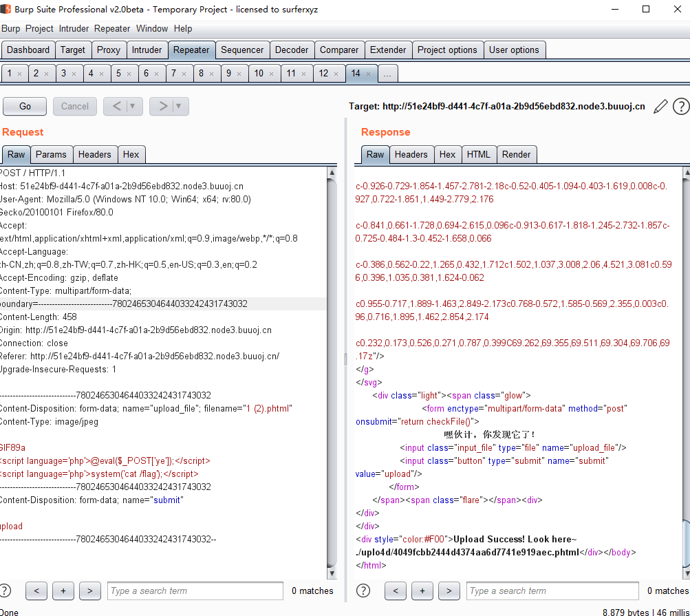View response HTML tab
Viewport: 690px width, 616px height.
point(478,155)
